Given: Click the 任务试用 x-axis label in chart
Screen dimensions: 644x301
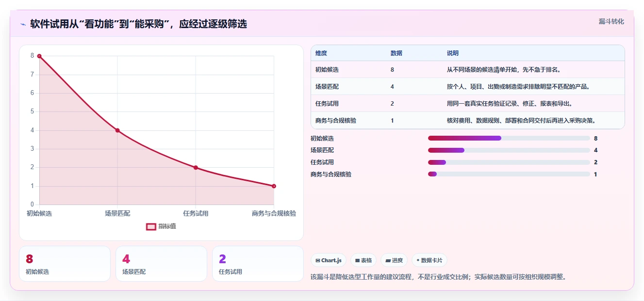Looking at the screenshot, I should pos(196,213).
